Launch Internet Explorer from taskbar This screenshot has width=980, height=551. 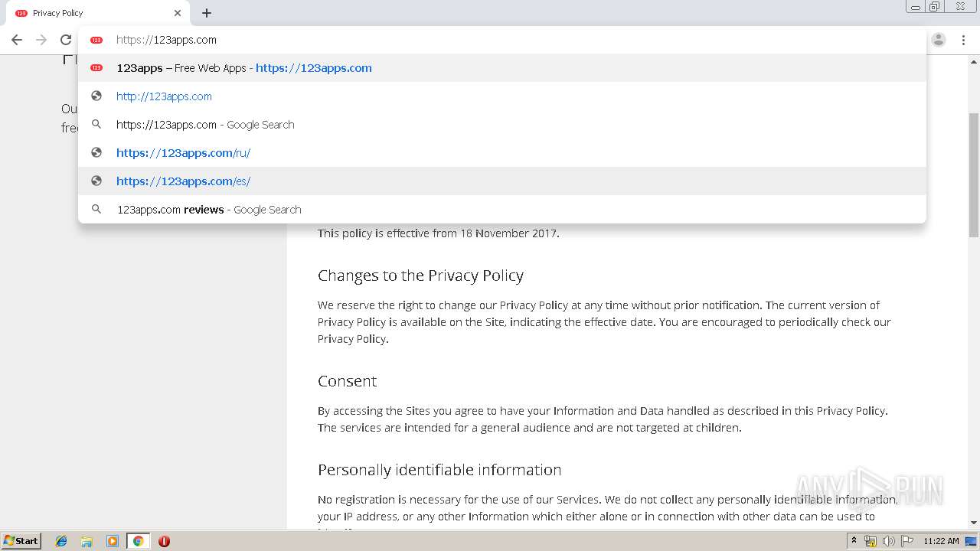click(62, 541)
